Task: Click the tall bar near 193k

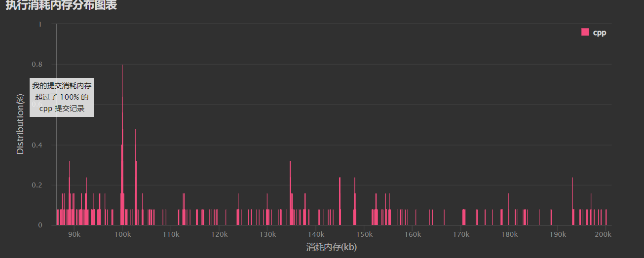Action: (572, 202)
